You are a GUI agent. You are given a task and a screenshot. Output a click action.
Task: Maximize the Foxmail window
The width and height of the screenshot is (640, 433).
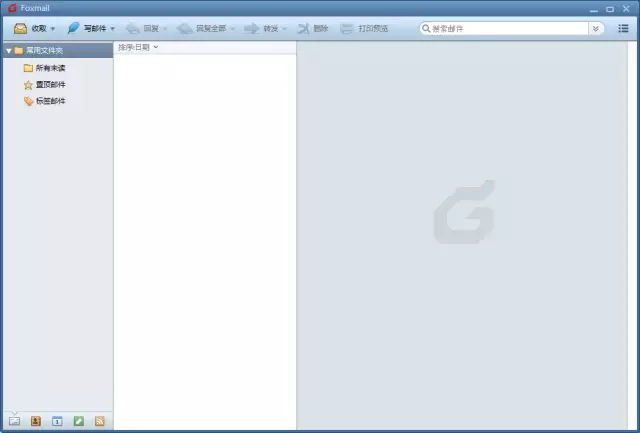tap(610, 9)
